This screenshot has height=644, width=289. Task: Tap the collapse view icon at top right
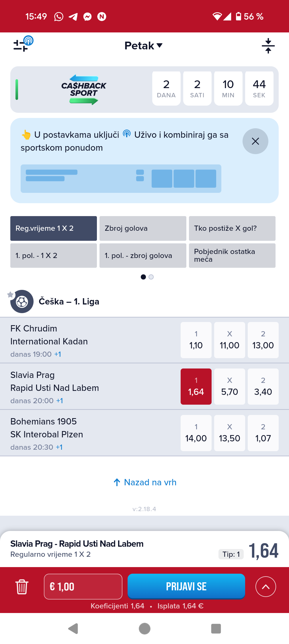(268, 46)
